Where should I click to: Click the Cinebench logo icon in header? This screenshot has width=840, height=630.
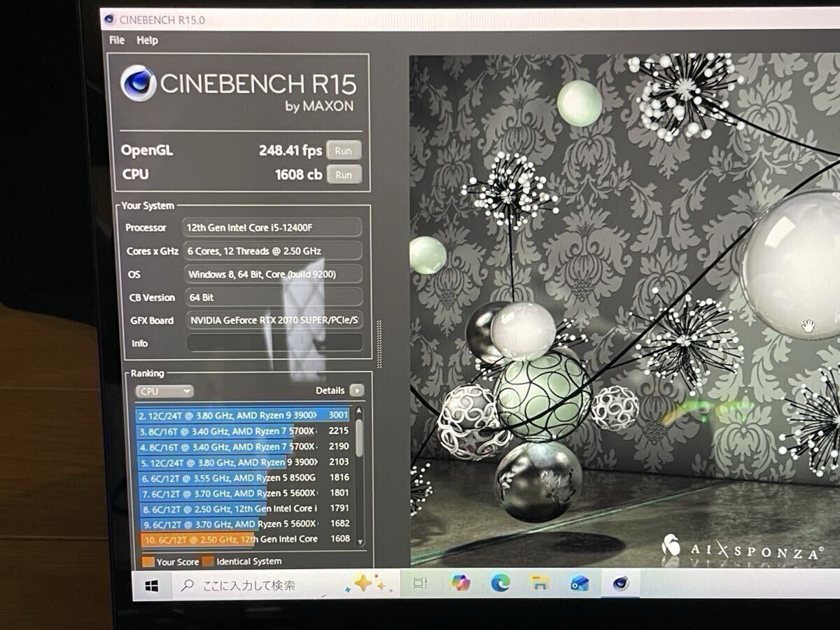pos(138,85)
